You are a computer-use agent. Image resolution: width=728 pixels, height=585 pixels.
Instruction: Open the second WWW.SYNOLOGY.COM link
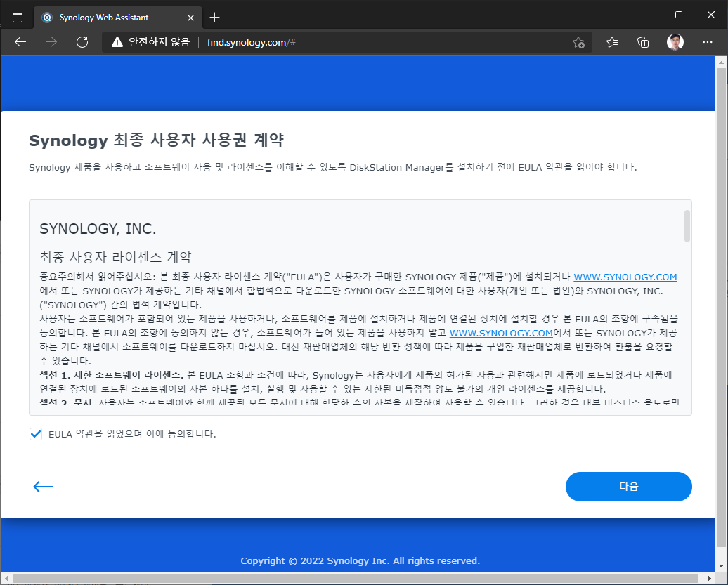click(x=502, y=333)
